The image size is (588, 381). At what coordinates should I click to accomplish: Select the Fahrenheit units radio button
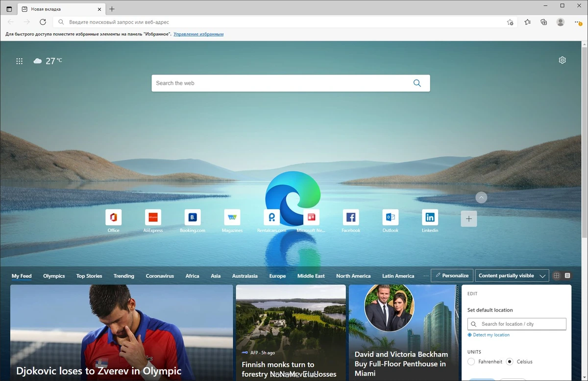(x=471, y=361)
